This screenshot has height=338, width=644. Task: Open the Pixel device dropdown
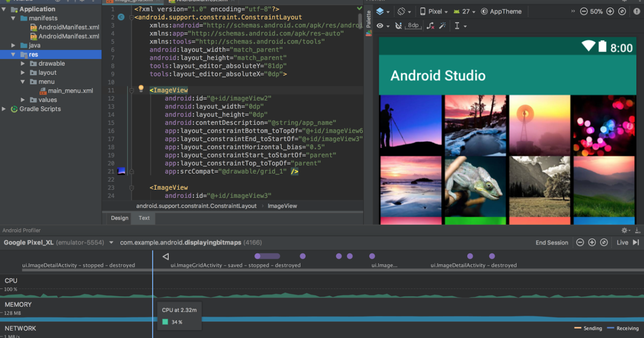pos(435,11)
